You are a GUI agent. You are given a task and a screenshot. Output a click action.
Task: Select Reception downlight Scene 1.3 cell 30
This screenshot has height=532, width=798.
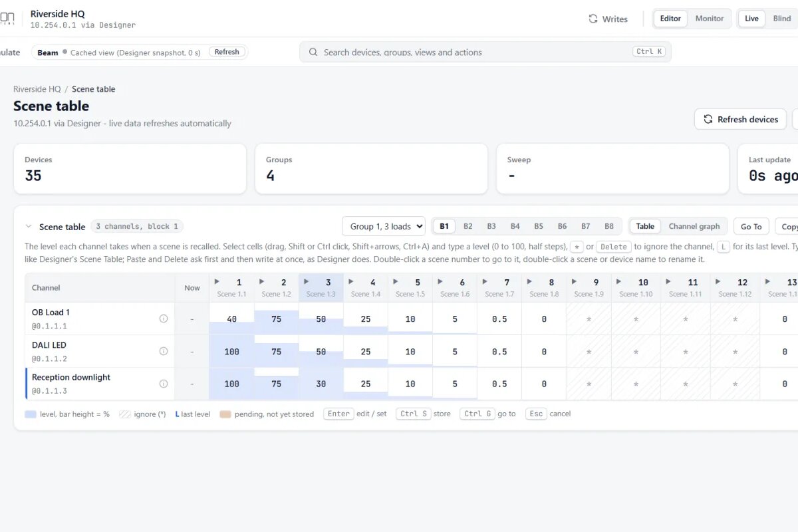[x=321, y=384]
